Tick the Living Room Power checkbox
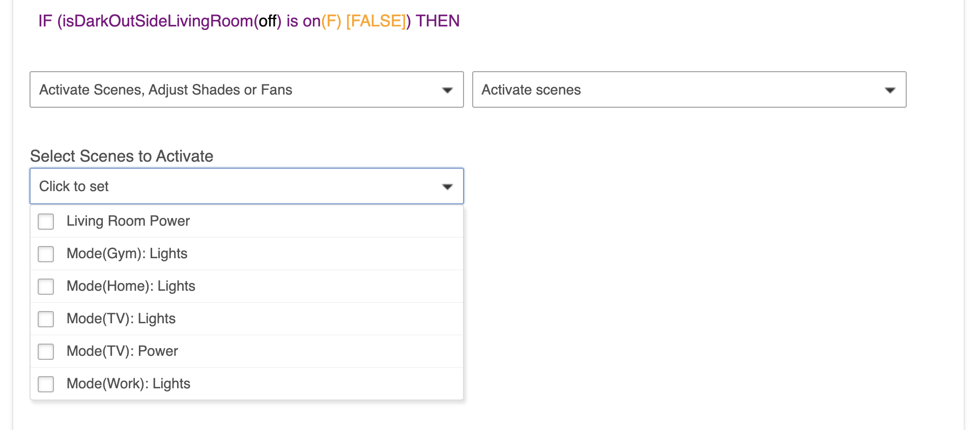The height and width of the screenshot is (430, 980). pyautogui.click(x=46, y=221)
